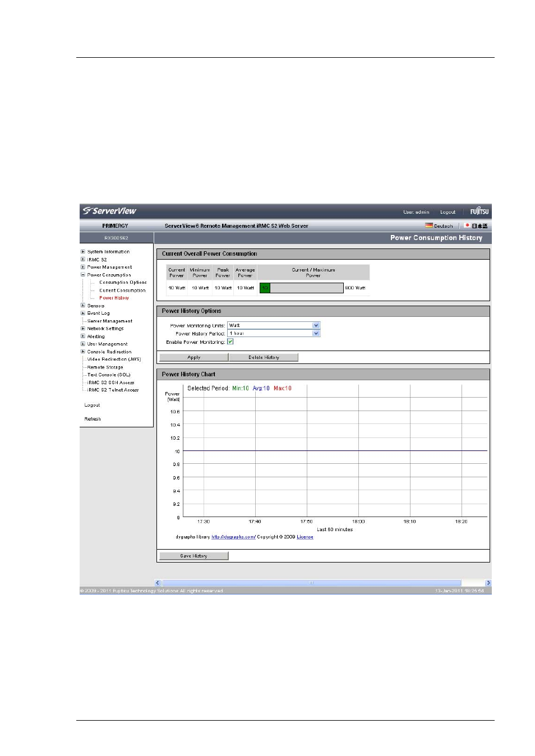Screen dimensions: 535x756
Task: Select Power History in the sidebar
Action: tap(114, 298)
